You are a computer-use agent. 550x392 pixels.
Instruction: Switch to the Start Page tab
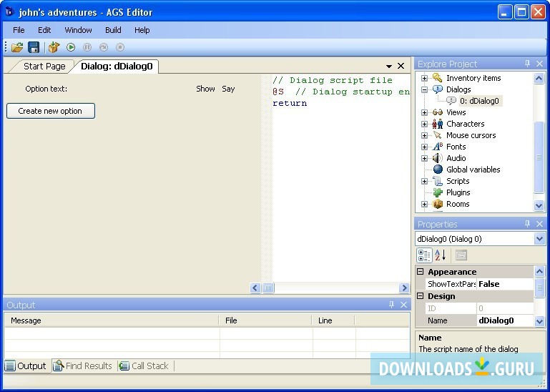(44, 67)
